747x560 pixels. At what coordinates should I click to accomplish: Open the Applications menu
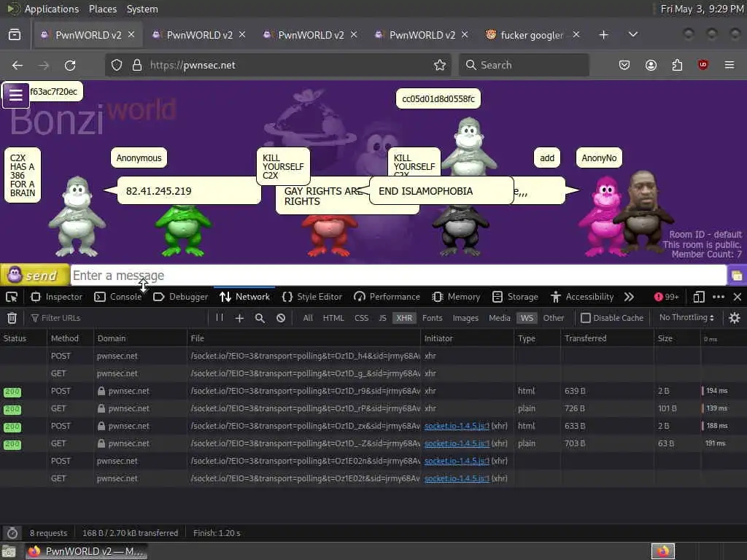tap(52, 9)
